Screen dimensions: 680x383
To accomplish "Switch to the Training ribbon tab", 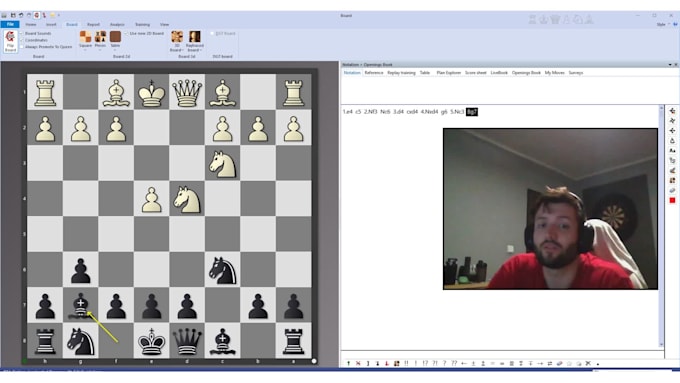I will (x=142, y=25).
